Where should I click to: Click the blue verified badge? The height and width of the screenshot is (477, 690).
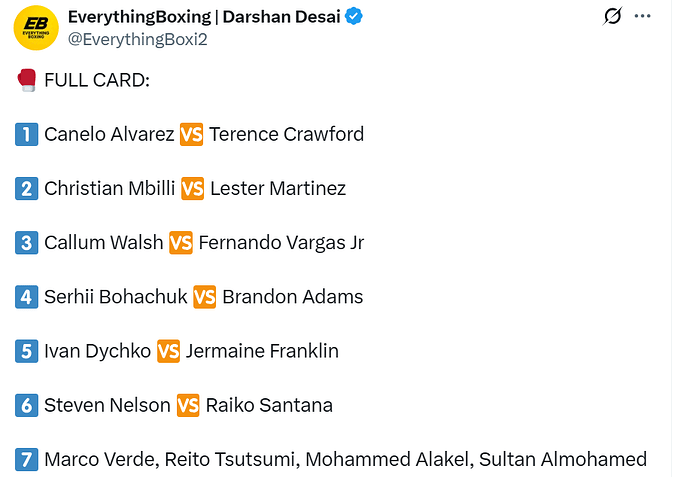coord(354,17)
